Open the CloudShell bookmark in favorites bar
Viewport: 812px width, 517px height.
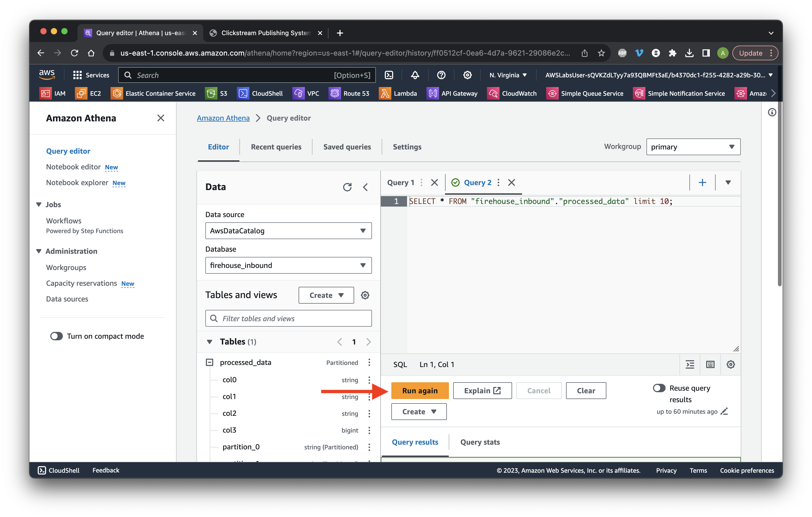pos(260,93)
